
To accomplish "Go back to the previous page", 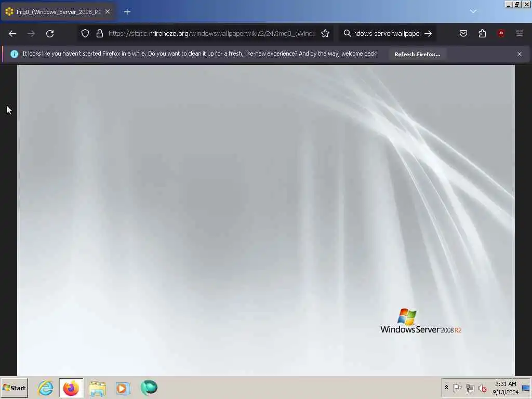I will click(12, 34).
